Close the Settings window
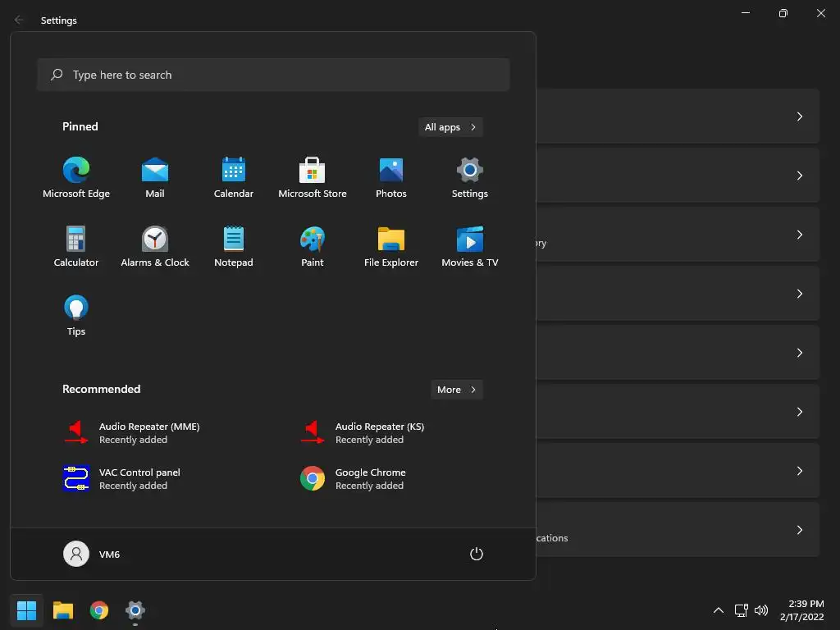The width and height of the screenshot is (840, 630). click(x=820, y=13)
